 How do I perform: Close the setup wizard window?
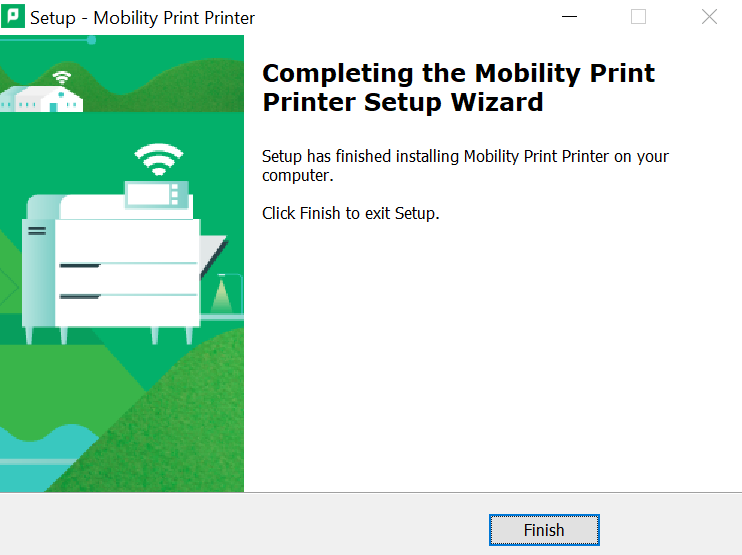point(709,17)
